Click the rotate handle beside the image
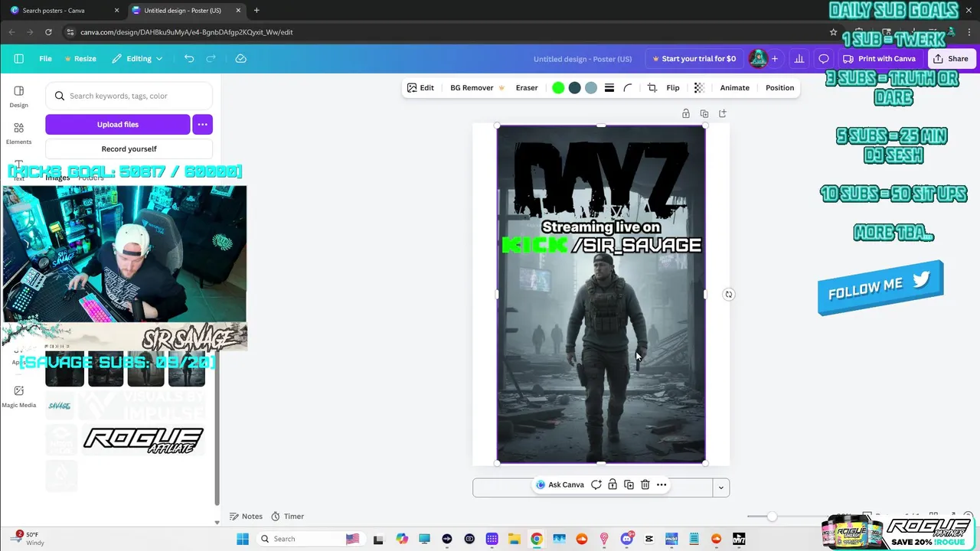Screen dimensions: 980x551 point(729,294)
